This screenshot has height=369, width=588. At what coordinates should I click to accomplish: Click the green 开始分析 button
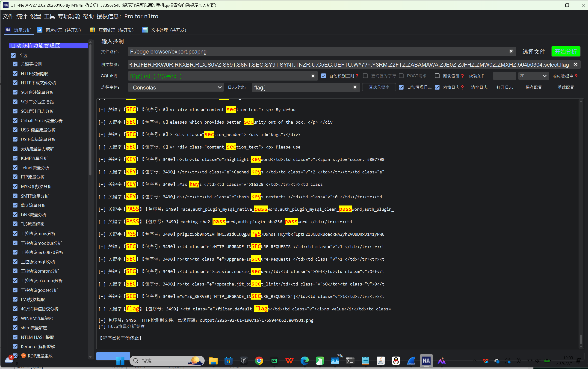(566, 51)
